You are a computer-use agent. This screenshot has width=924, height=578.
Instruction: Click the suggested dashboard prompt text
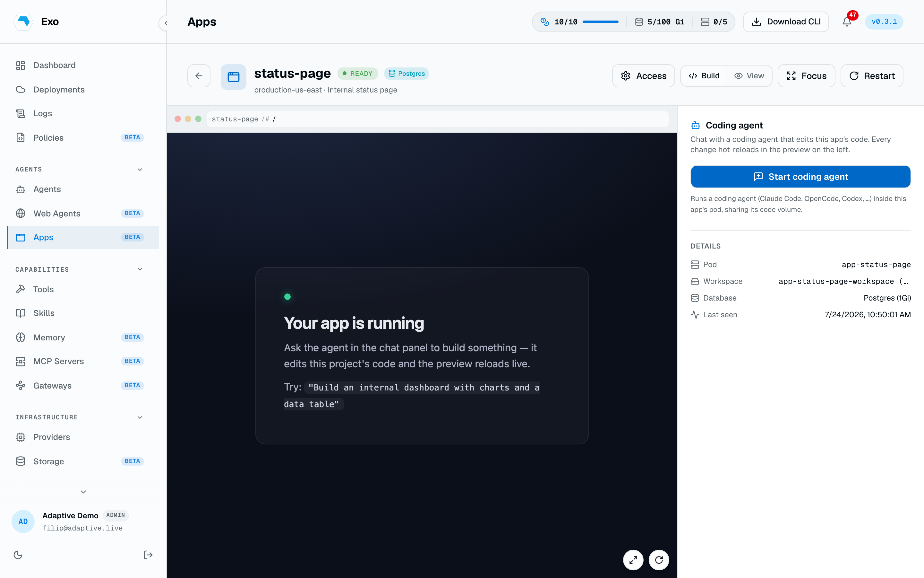pyautogui.click(x=412, y=396)
